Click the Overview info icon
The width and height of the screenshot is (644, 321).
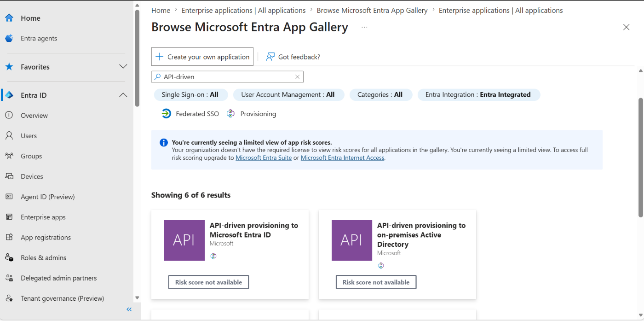coord(9,116)
